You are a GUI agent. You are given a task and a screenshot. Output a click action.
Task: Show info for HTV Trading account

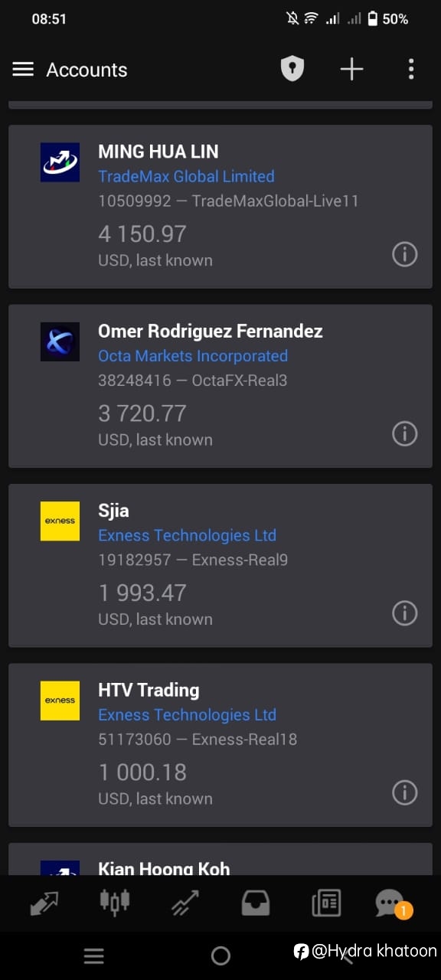[405, 792]
